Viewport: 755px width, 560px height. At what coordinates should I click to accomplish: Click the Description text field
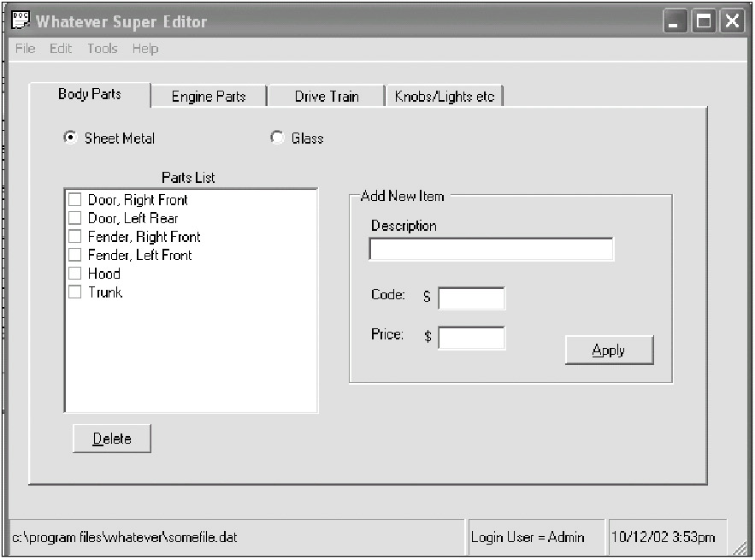pos(491,250)
